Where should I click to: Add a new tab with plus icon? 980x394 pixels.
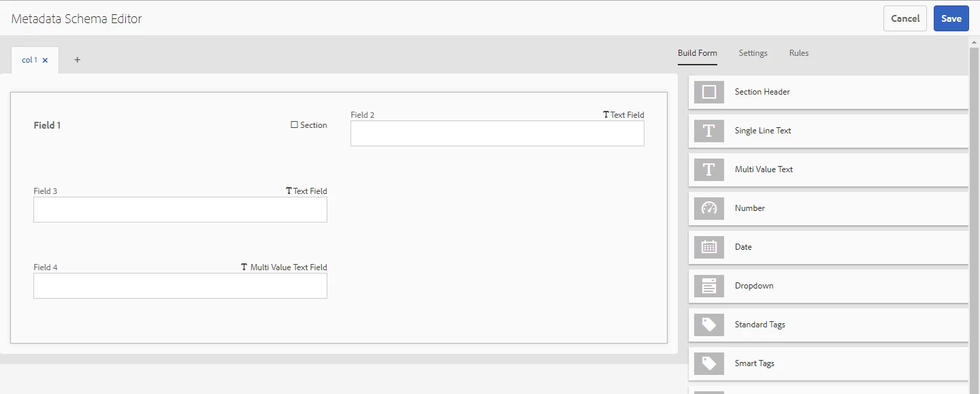77,60
